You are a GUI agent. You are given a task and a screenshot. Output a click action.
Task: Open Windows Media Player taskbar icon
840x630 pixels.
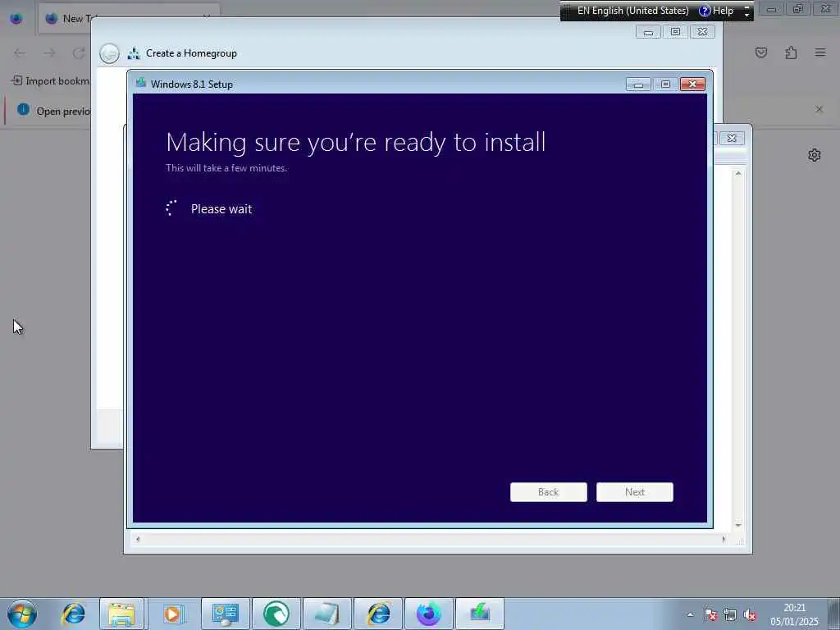click(x=172, y=614)
